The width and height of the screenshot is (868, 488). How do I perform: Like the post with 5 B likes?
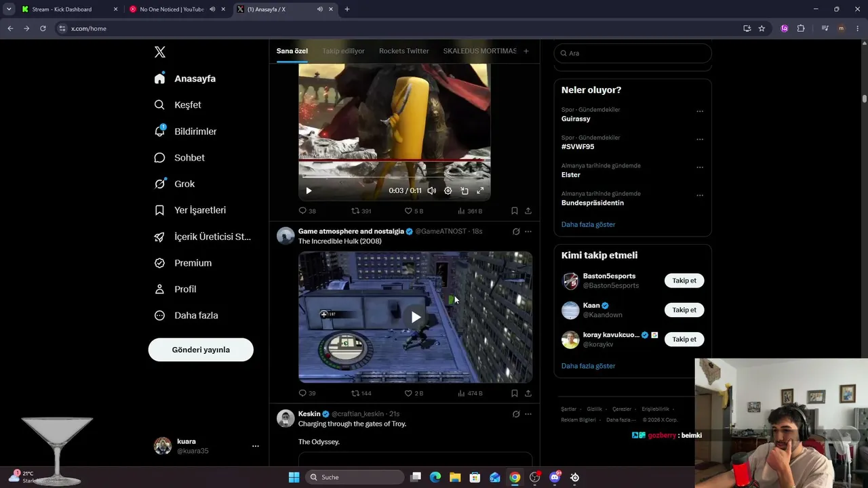[414, 211]
